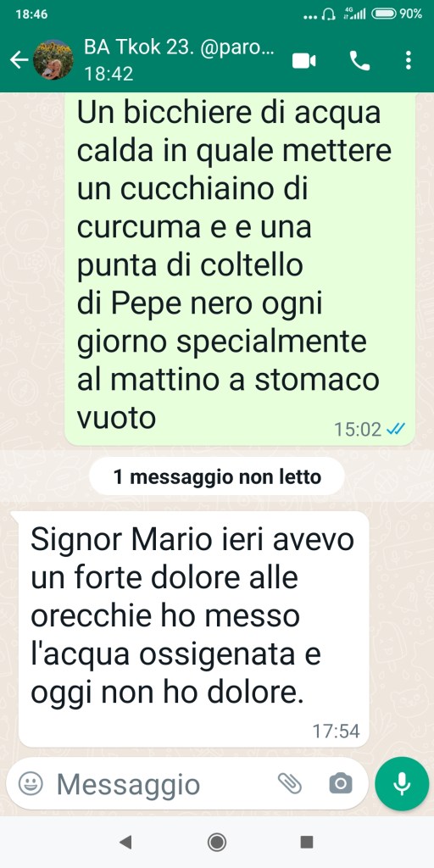Open the contact profile picture
Viewport: 434px width, 868px height.
[53, 60]
